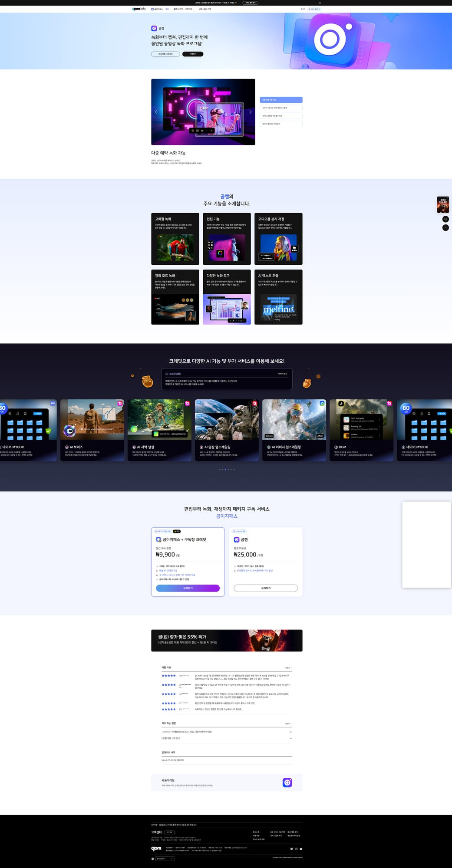
Task: Open the 고객지원 menu
Action: [189, 9]
